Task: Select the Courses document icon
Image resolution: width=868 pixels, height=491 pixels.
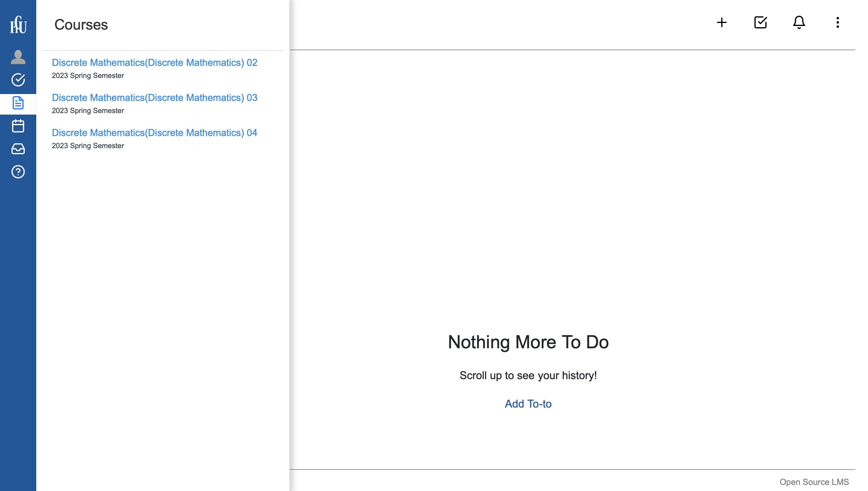Action: coord(18,103)
